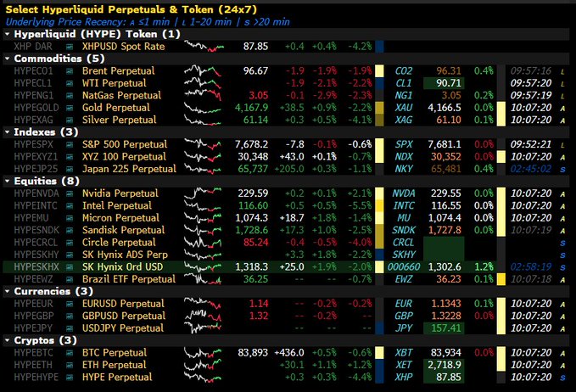This screenshot has width=576, height=392.
Task: Click chart icon next to HYPESNDK
Action: click(70, 230)
